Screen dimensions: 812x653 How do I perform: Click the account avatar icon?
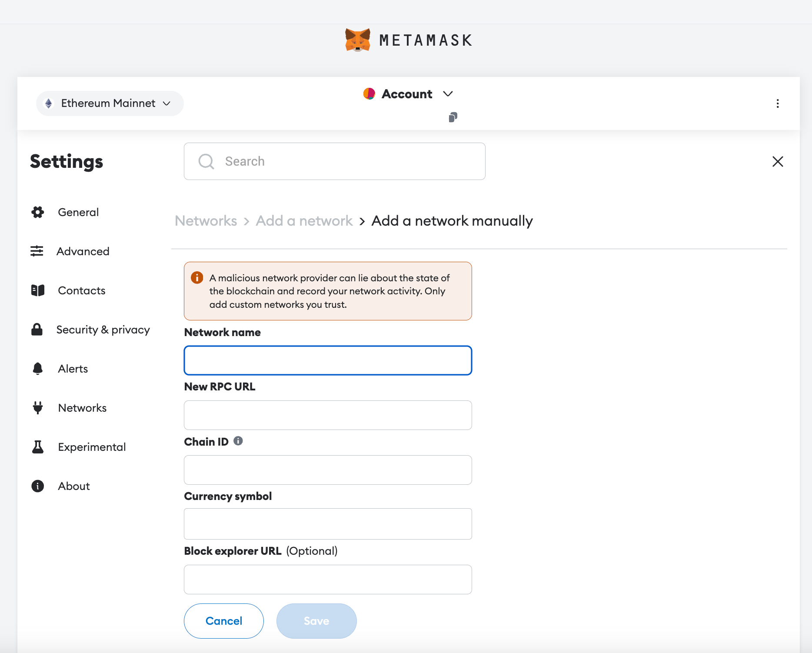pyautogui.click(x=369, y=94)
